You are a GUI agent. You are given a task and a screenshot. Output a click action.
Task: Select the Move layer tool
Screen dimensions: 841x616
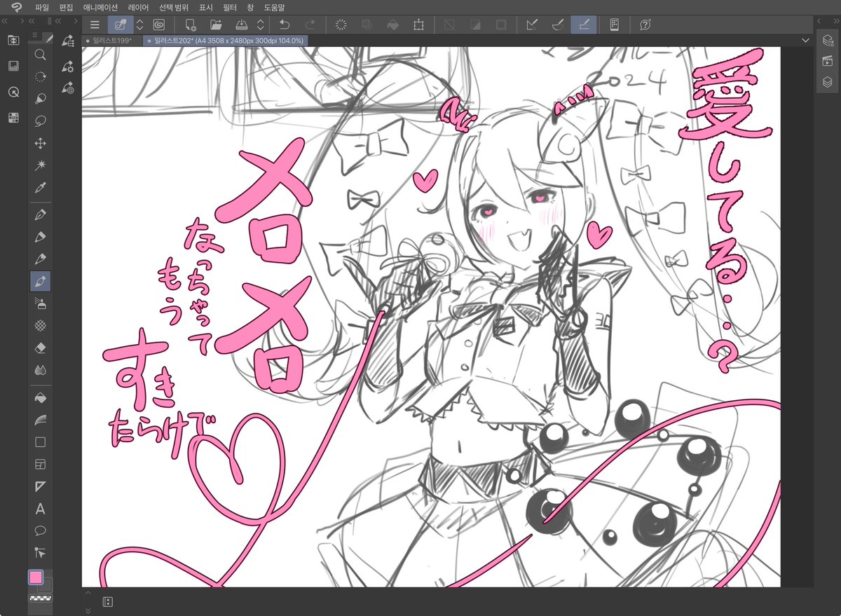[41, 143]
